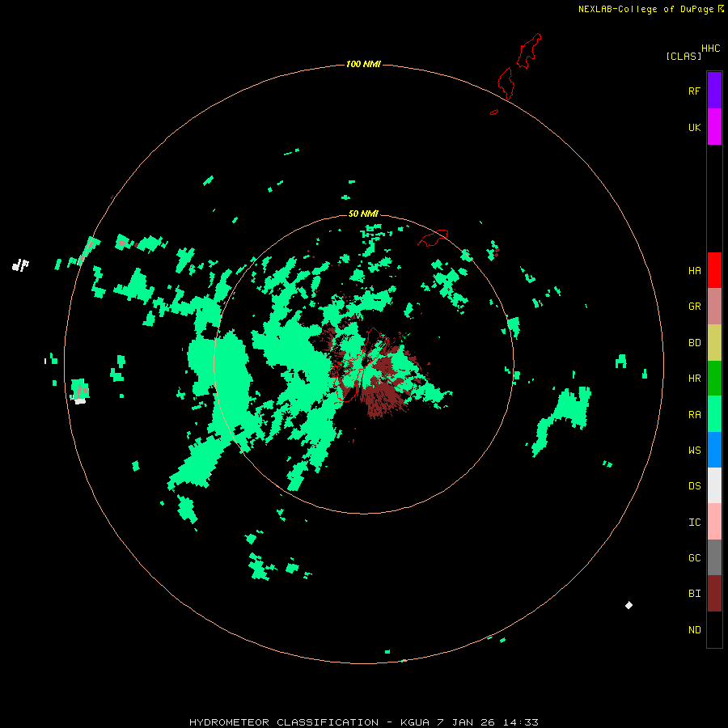Click the ND black legend swatch
The height and width of the screenshot is (728, 728).
coord(714,629)
